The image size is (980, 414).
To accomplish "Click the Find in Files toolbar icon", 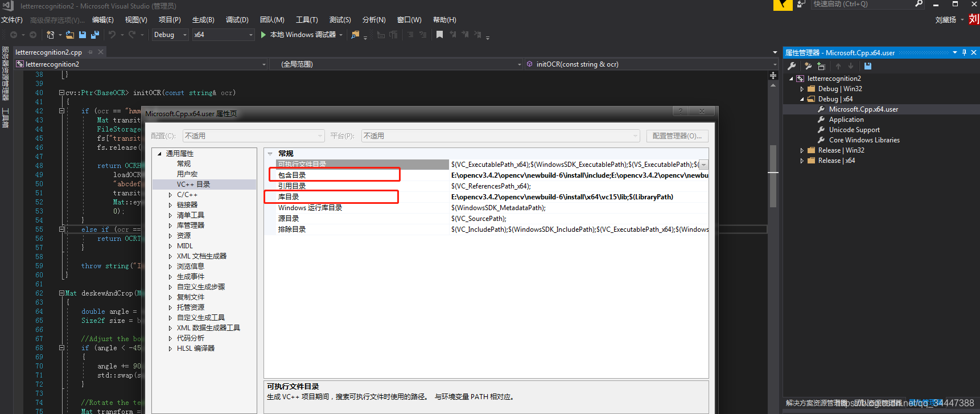I will pos(355,35).
